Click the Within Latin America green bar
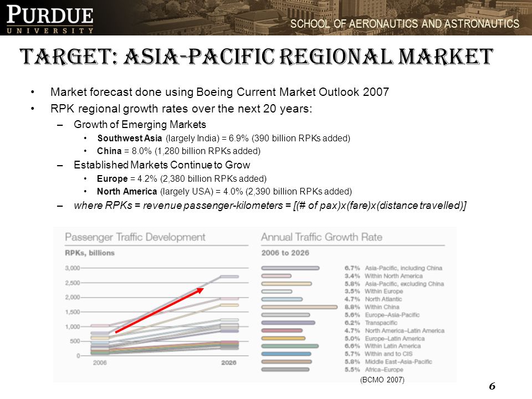Viewport: 532px width, 399px height. [x=290, y=346]
